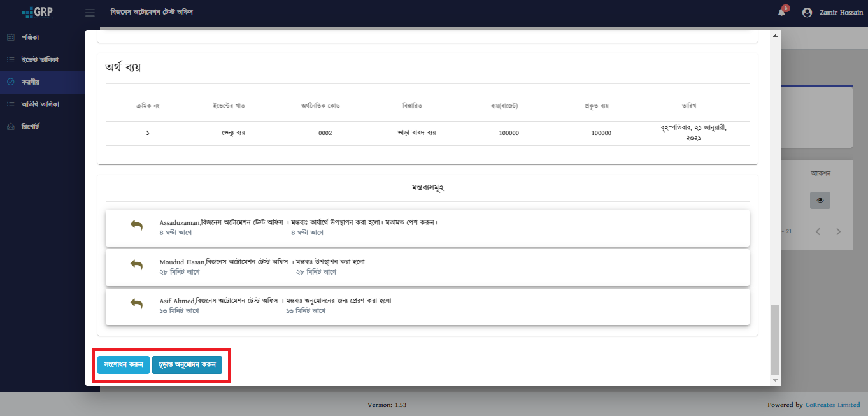Click 100000 in the প্রকৃত ব্যয় column
The height and width of the screenshot is (416, 868).
pos(601,133)
